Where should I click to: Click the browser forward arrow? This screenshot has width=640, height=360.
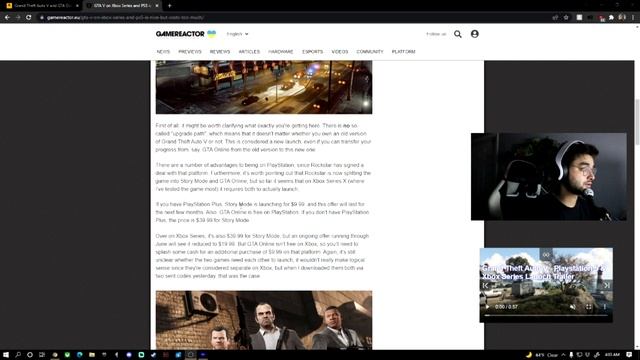(18, 18)
